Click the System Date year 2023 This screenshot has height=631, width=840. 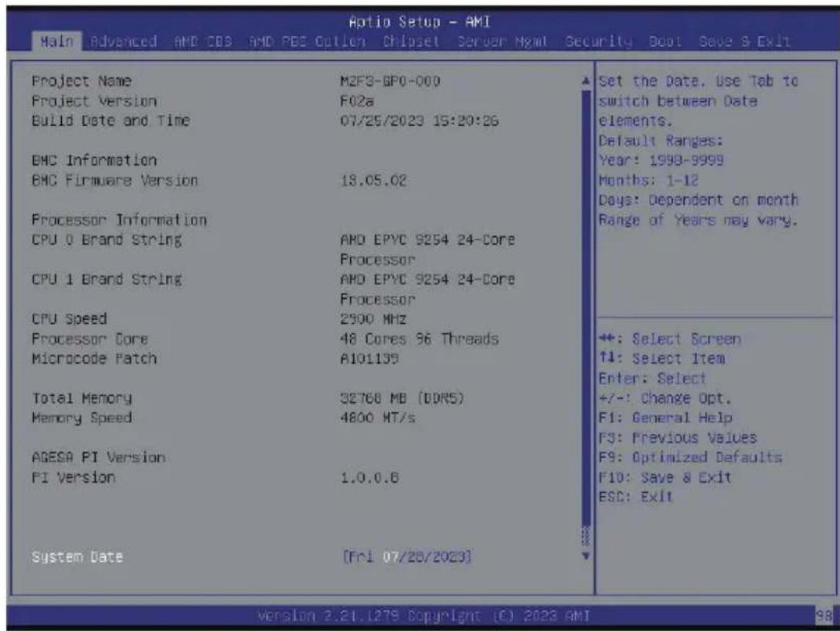450,557
